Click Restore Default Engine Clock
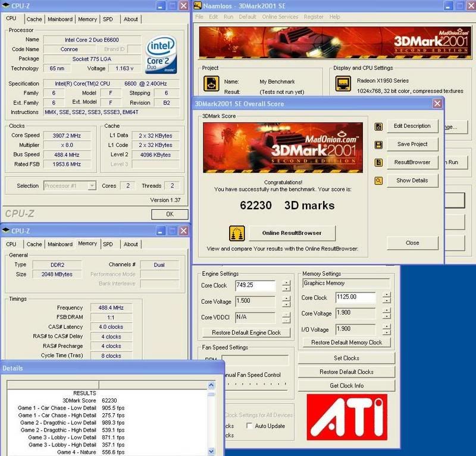Screen dimensions: 476x456 point(246,333)
